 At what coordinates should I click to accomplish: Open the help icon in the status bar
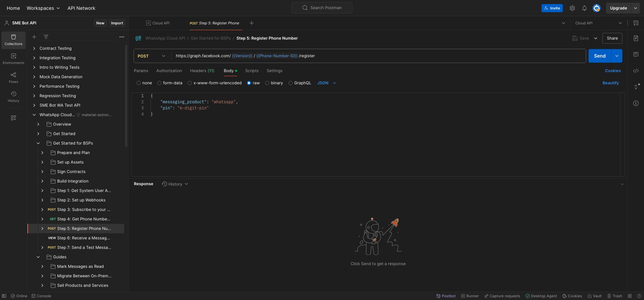coord(639,296)
